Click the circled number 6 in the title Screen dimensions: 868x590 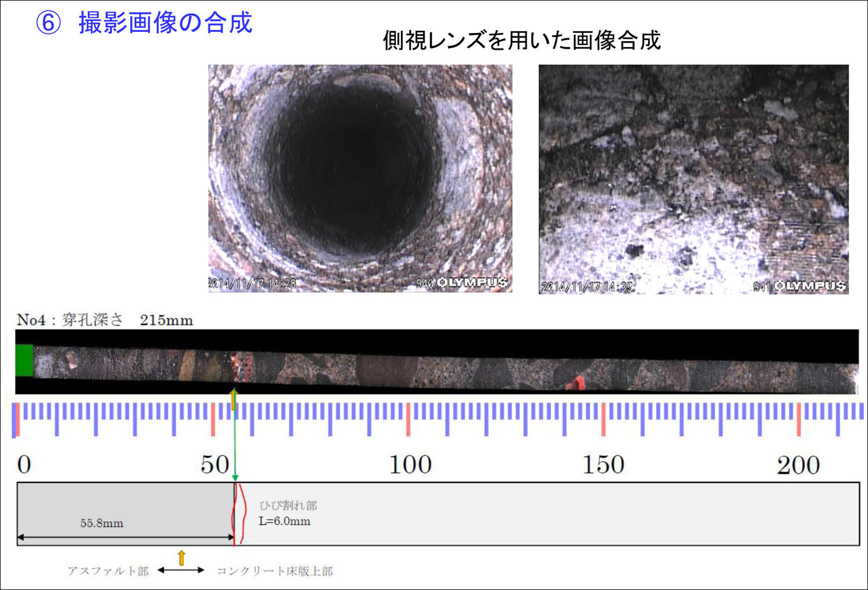(x=49, y=24)
